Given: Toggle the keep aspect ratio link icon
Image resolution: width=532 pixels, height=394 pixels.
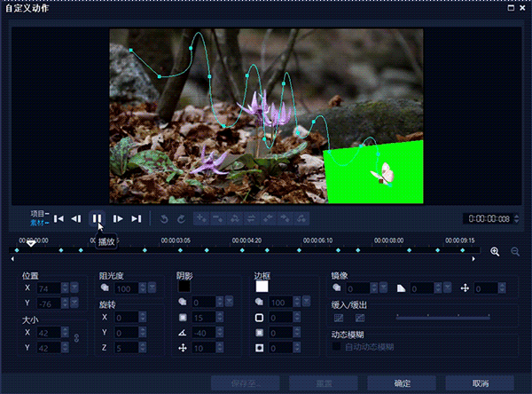Looking at the screenshot, I should point(76,338).
